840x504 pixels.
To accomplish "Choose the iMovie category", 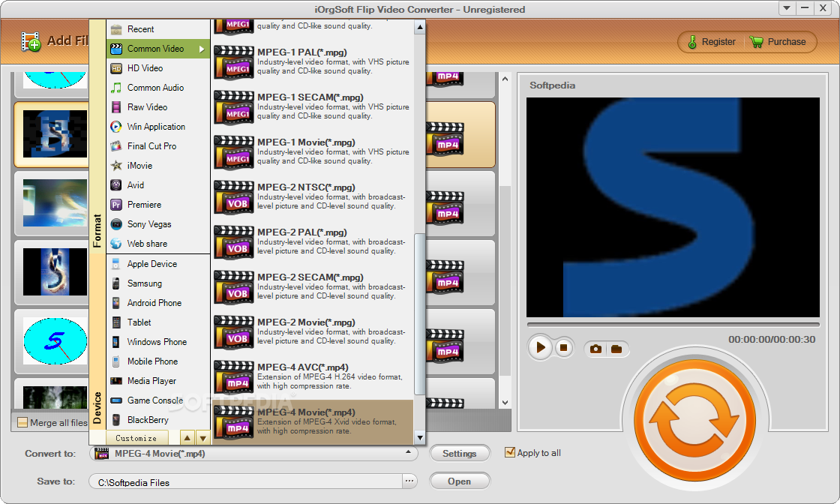I will pyautogui.click(x=158, y=166).
